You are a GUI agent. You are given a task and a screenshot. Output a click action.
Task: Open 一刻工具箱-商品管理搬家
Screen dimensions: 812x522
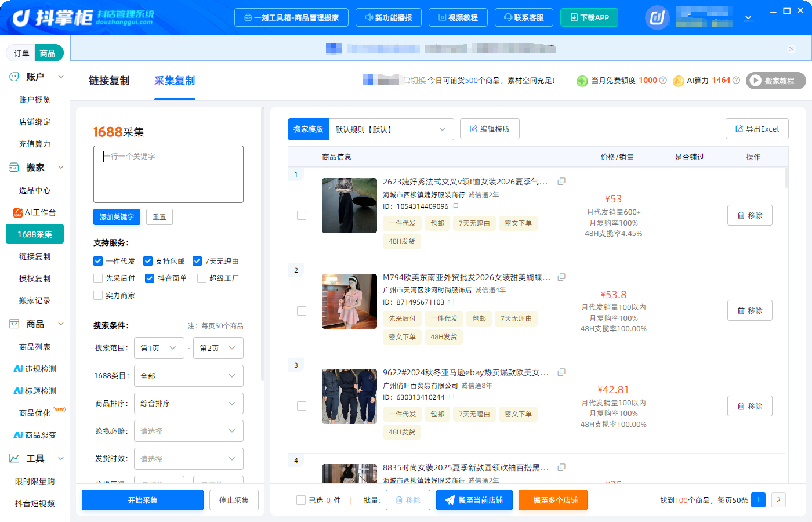291,17
